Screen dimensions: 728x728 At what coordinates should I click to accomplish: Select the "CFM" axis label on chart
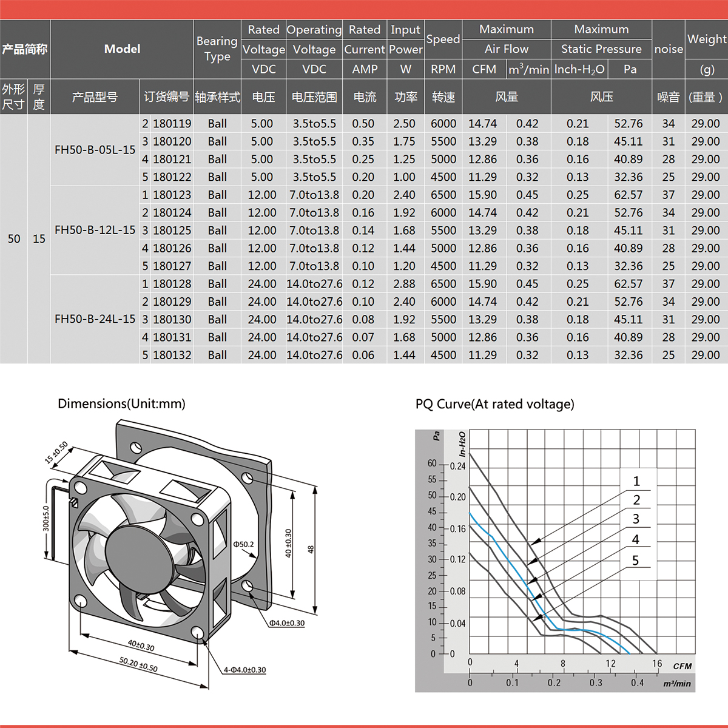point(682,666)
